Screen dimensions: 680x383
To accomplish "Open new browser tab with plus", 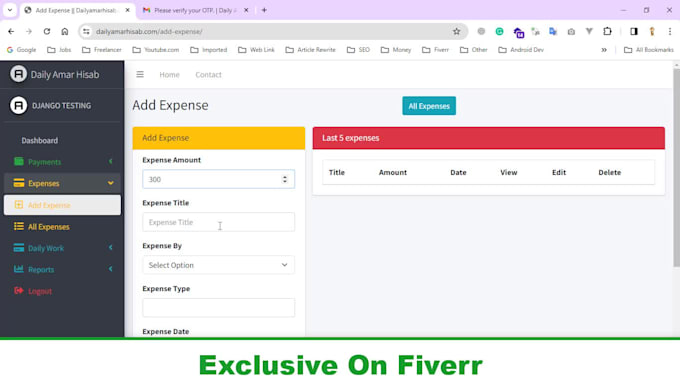I will [x=264, y=10].
